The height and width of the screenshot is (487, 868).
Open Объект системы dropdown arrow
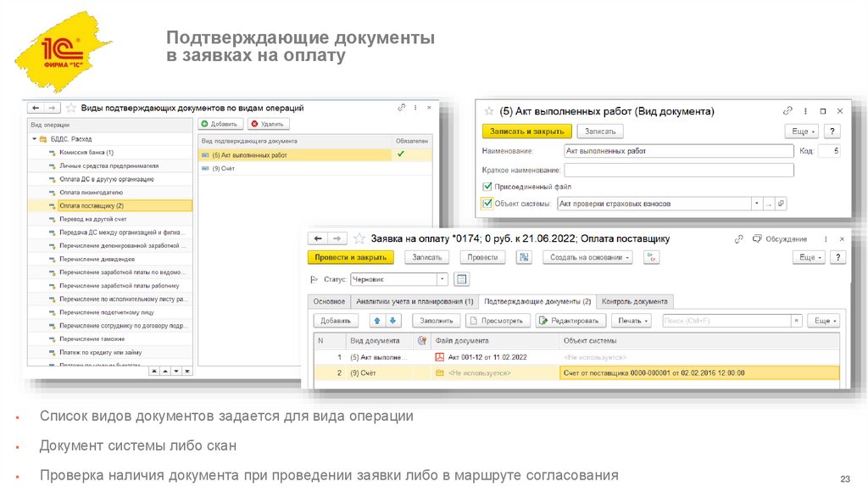coord(757,204)
